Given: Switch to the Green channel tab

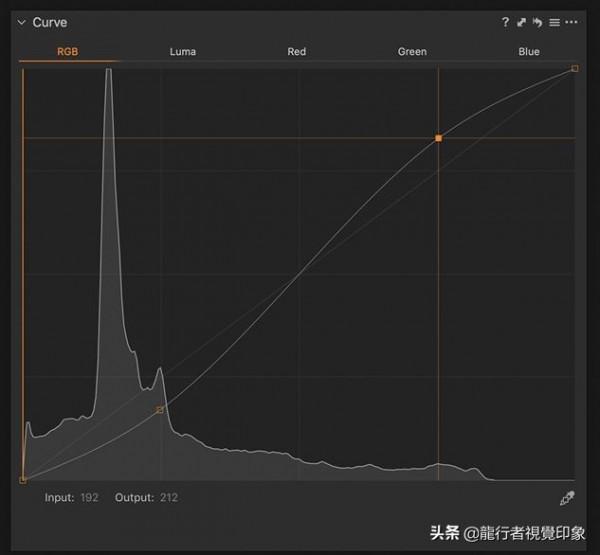Looking at the screenshot, I should pos(412,52).
